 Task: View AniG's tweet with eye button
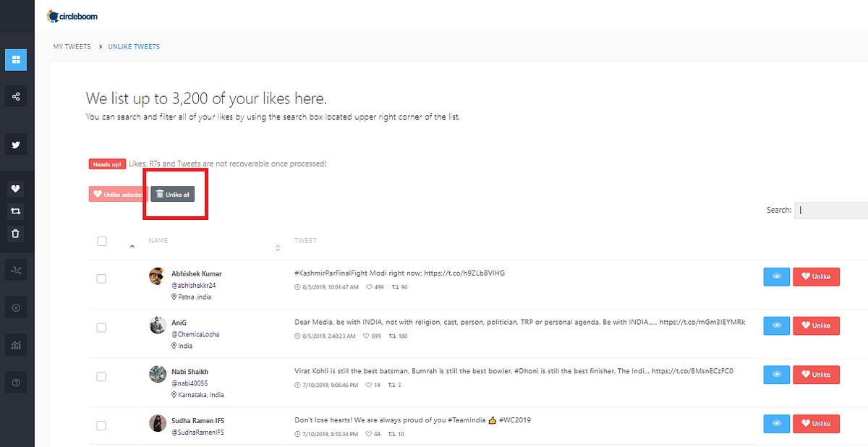[777, 325]
